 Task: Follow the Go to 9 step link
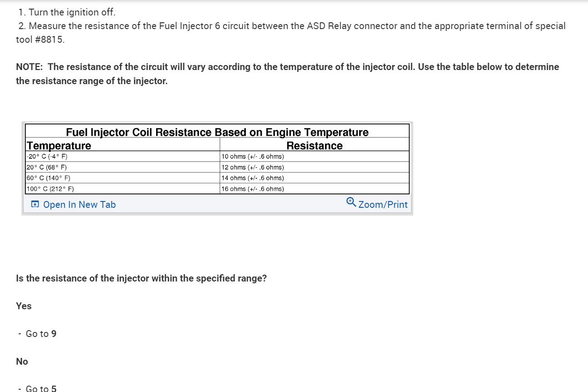coord(53,334)
